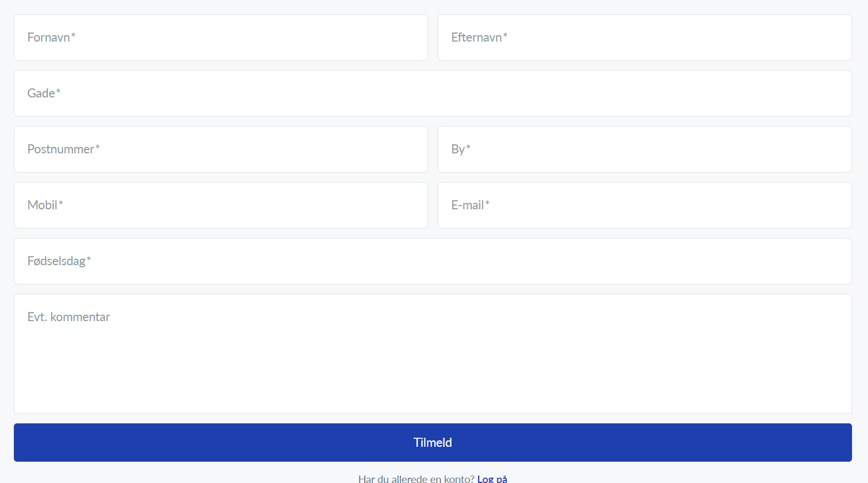The height and width of the screenshot is (483, 868).
Task: Activate the email address box
Action: [x=644, y=206]
